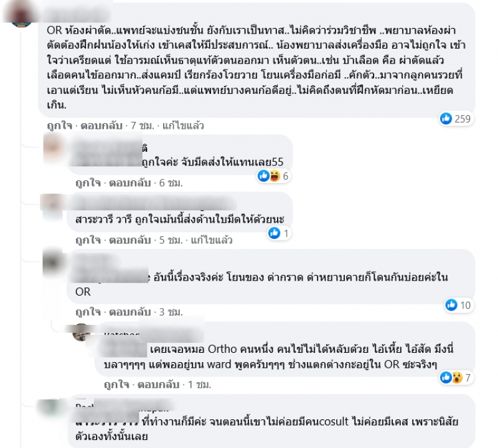
Task: Reply to the comment posted 6 ชม. ago
Action: 130,183
